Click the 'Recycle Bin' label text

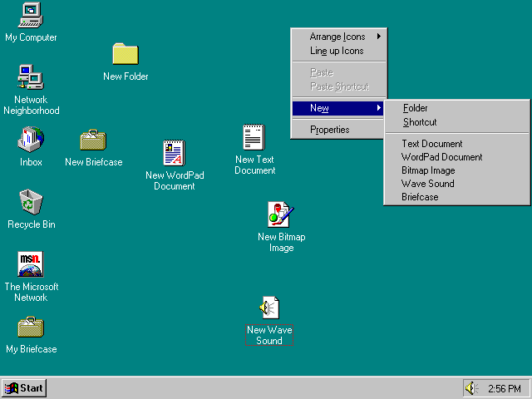click(32, 224)
